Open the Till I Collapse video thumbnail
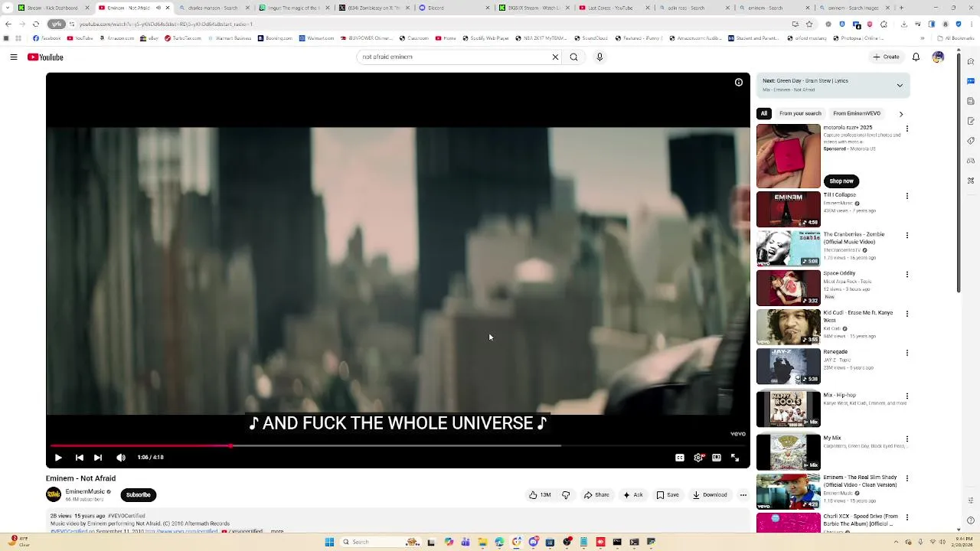 pos(788,210)
